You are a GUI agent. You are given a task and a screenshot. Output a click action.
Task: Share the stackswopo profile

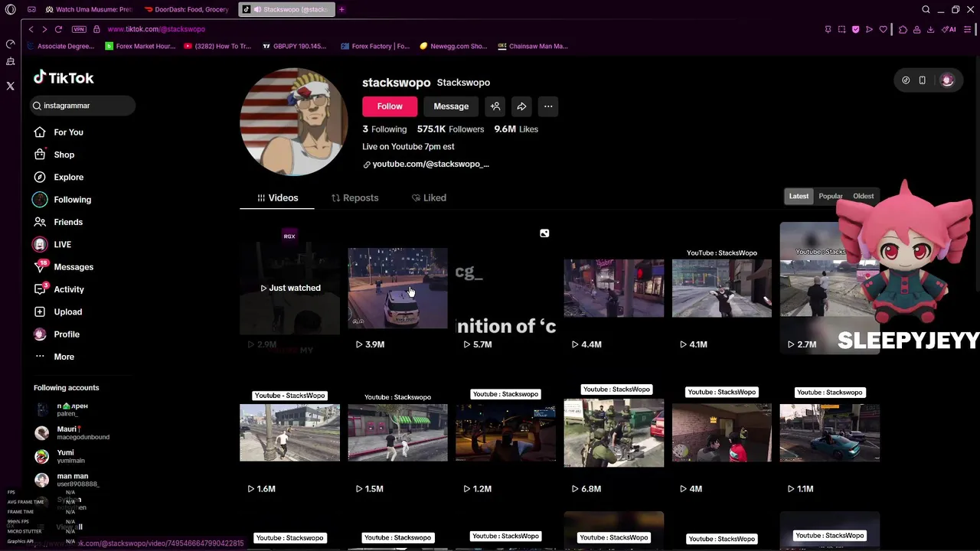(521, 106)
